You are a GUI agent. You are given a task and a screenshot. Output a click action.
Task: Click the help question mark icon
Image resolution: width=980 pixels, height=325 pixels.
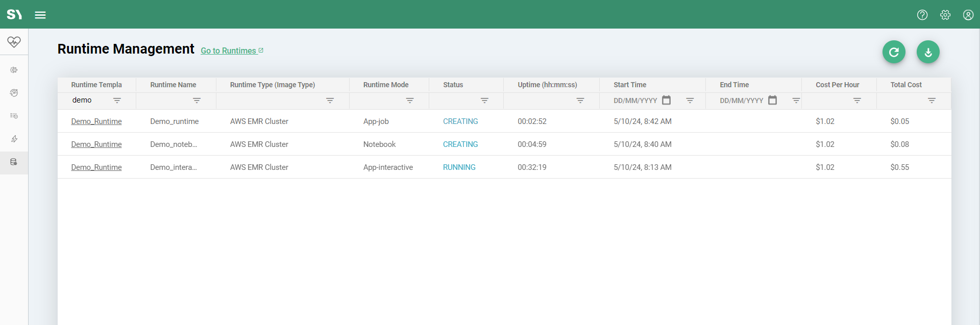(x=922, y=15)
